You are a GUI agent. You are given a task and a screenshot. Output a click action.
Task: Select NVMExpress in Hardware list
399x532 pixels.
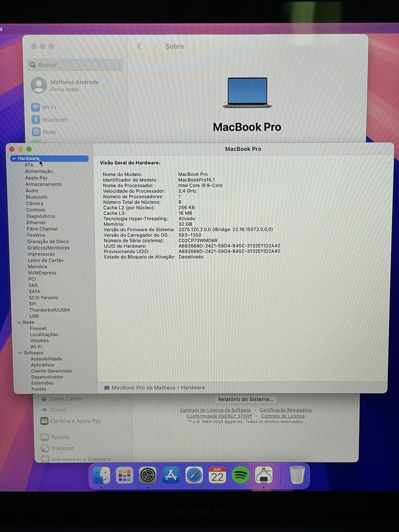coord(42,273)
